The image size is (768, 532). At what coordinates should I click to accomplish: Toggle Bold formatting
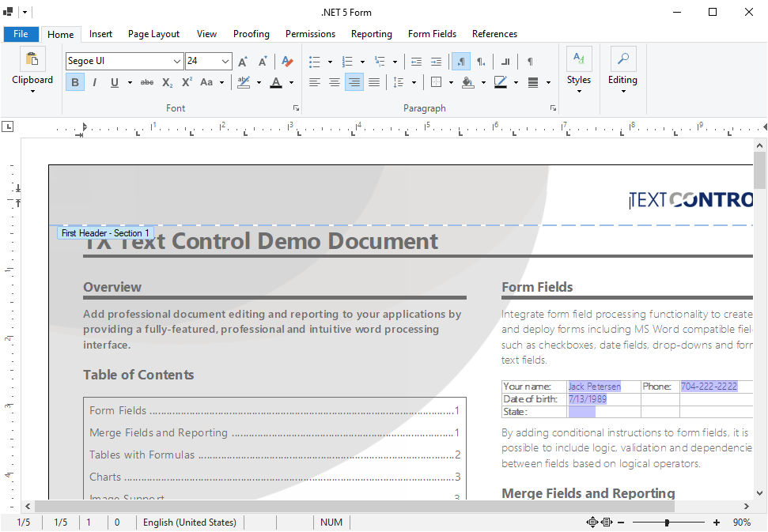coord(75,82)
